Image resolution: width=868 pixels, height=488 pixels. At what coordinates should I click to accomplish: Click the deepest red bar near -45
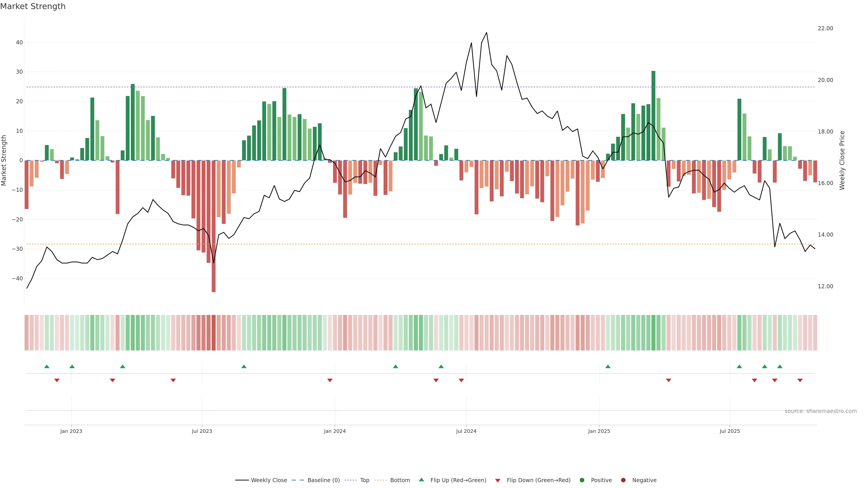coord(214,229)
